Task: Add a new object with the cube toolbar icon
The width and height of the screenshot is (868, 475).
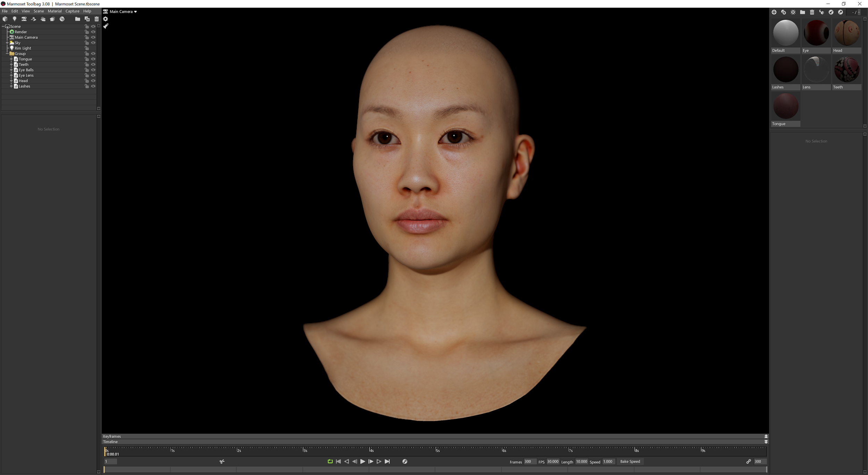Action: click(x=5, y=19)
